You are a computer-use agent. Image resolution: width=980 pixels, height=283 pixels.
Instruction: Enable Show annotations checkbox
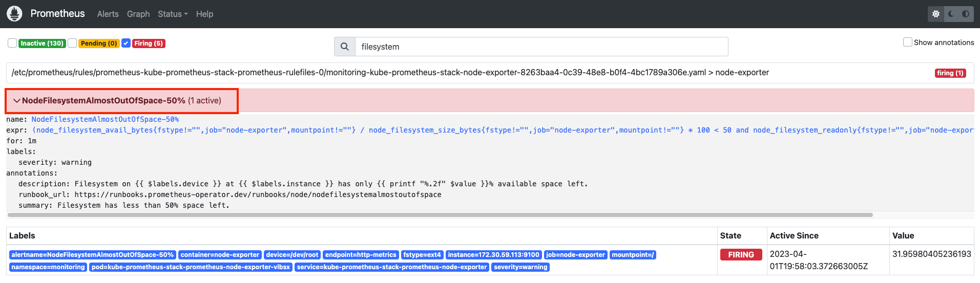pyautogui.click(x=908, y=42)
